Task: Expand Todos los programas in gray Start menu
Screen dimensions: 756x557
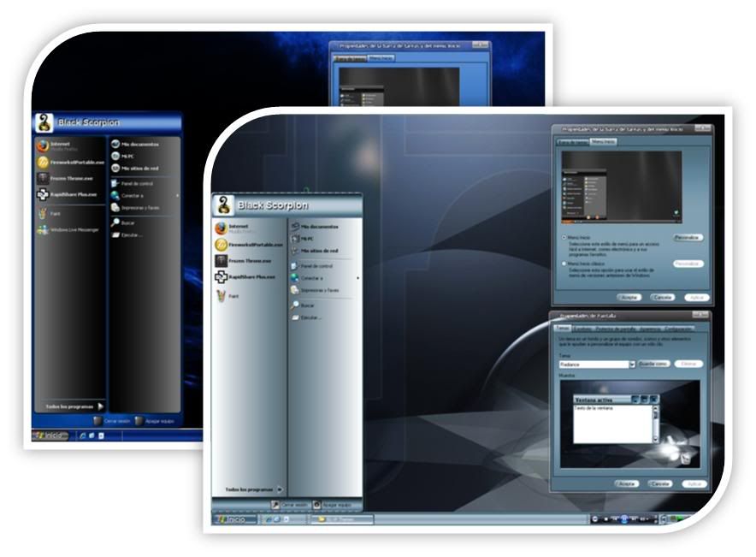Action: (254, 489)
